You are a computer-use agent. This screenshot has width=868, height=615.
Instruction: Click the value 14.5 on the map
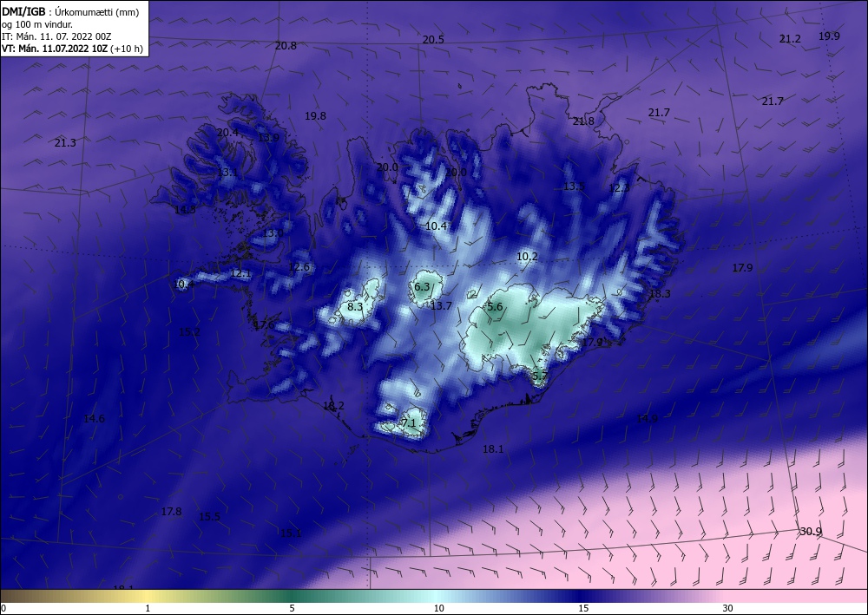coord(185,210)
